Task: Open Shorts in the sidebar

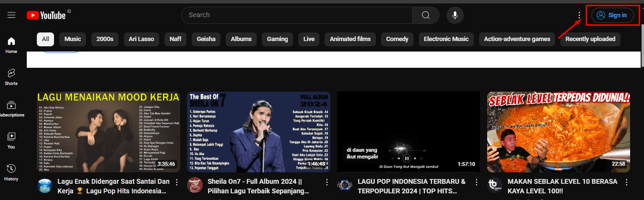Action: tap(11, 77)
